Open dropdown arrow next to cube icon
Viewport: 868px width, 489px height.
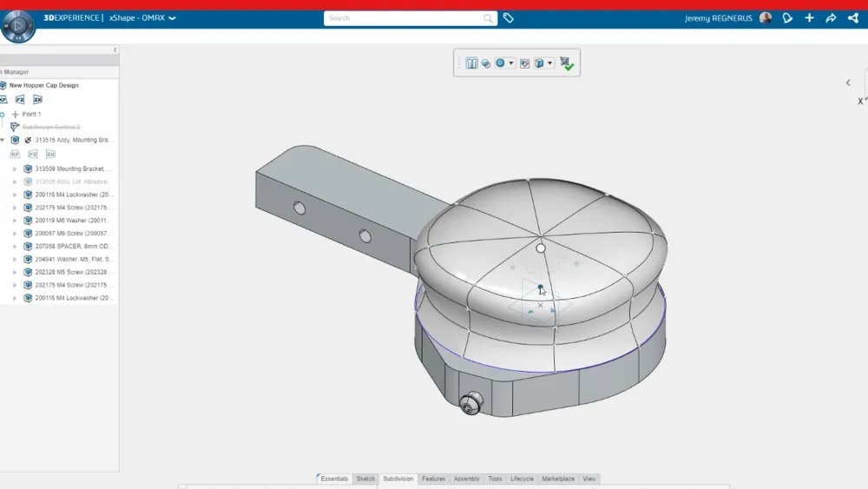coord(549,63)
